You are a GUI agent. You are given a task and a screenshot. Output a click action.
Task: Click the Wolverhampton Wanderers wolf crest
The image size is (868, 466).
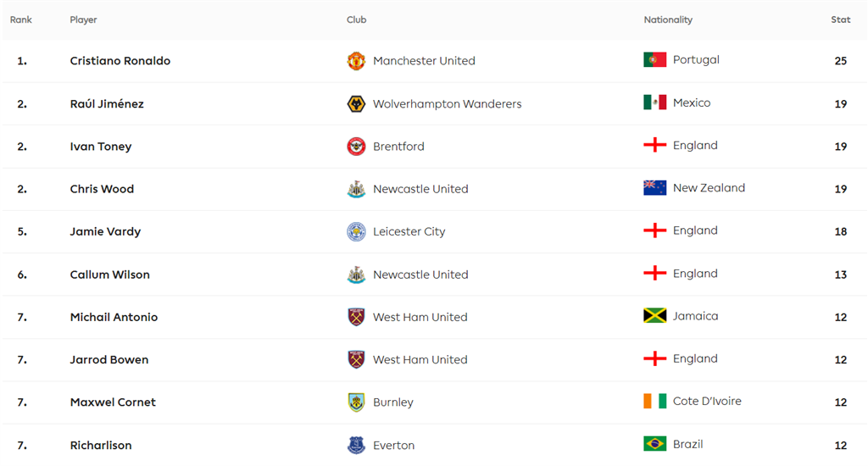click(356, 104)
